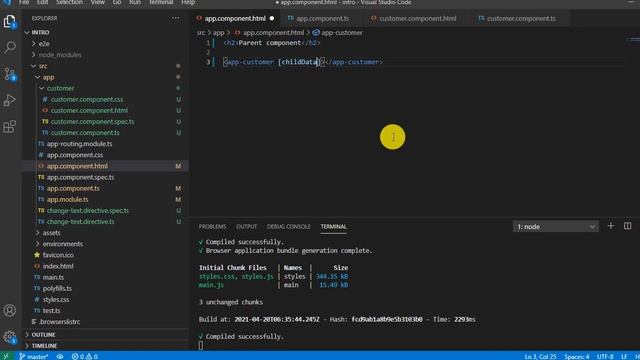Switch to the DEBUG CONSOLE panel tab
Image resolution: width=640 pixels, height=360 pixels.
click(289, 227)
